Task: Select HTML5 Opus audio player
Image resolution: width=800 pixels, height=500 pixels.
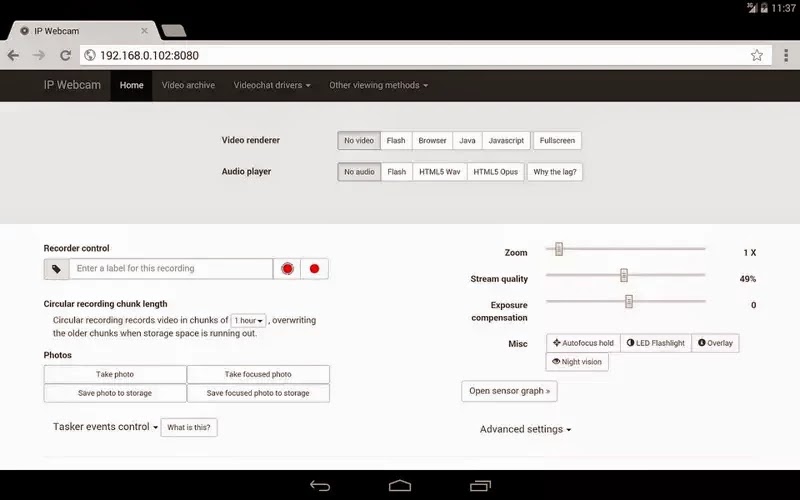Action: click(495, 172)
